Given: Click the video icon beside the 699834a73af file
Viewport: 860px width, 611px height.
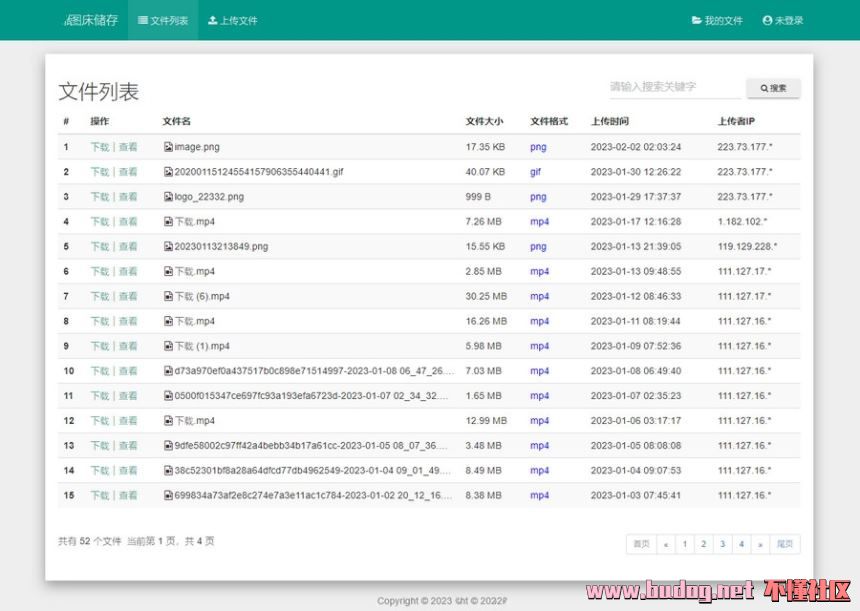Looking at the screenshot, I should coord(168,496).
